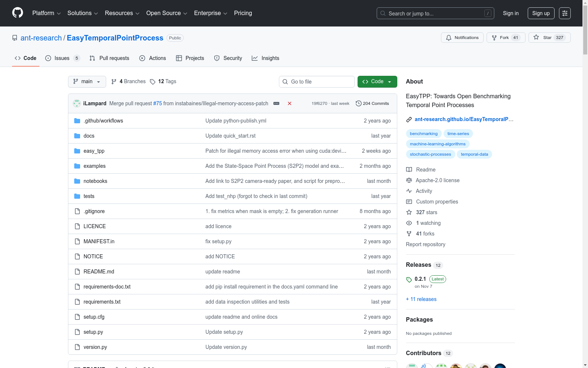Select the benchmarking topic tag
The width and height of the screenshot is (588, 368).
424,134
